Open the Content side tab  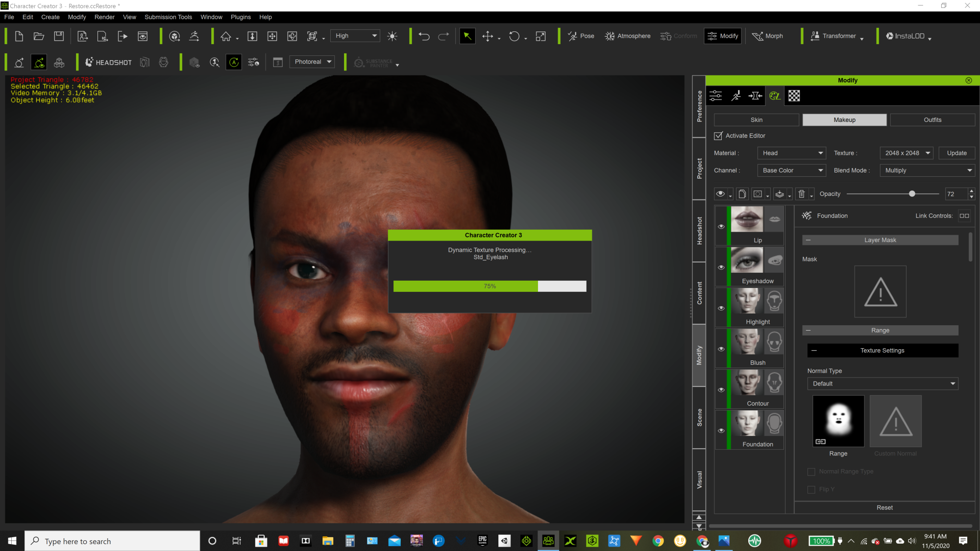pyautogui.click(x=699, y=293)
